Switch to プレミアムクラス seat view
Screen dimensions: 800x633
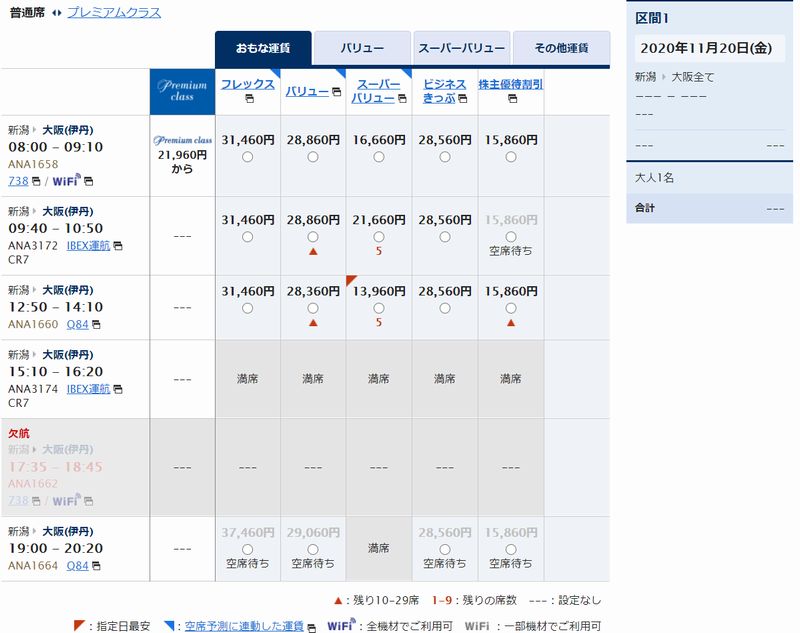(114, 13)
